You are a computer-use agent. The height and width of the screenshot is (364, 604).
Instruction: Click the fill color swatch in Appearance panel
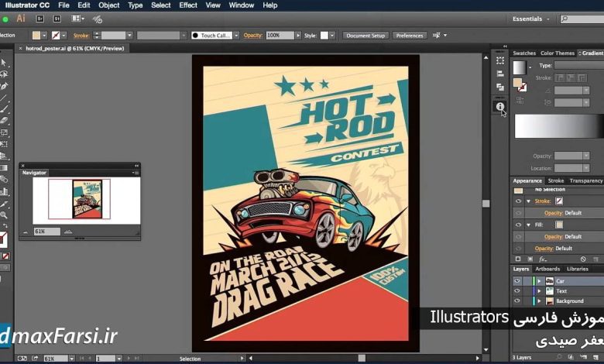point(559,225)
